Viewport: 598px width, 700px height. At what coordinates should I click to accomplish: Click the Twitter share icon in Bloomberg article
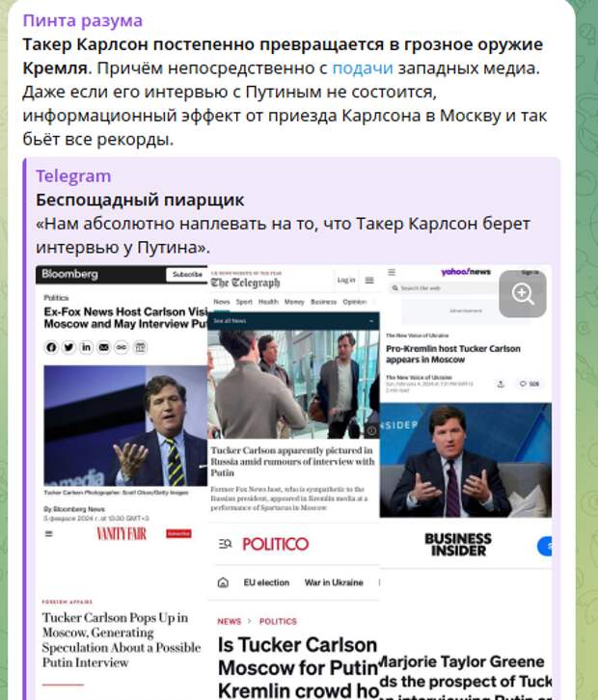[68, 347]
